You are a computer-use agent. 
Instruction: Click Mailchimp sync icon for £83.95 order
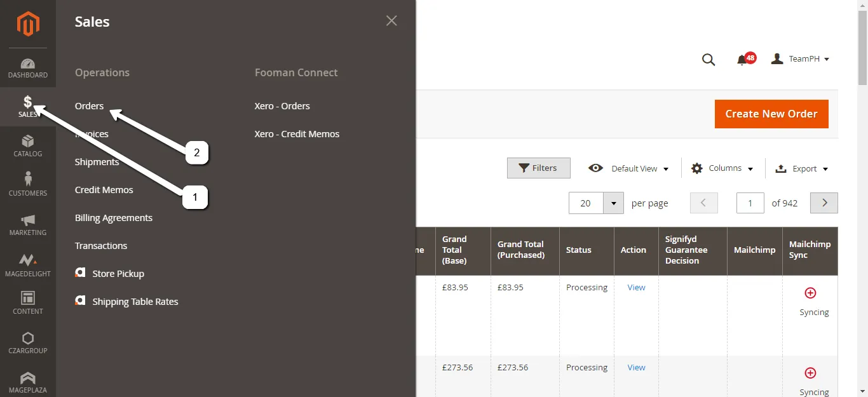click(x=810, y=293)
